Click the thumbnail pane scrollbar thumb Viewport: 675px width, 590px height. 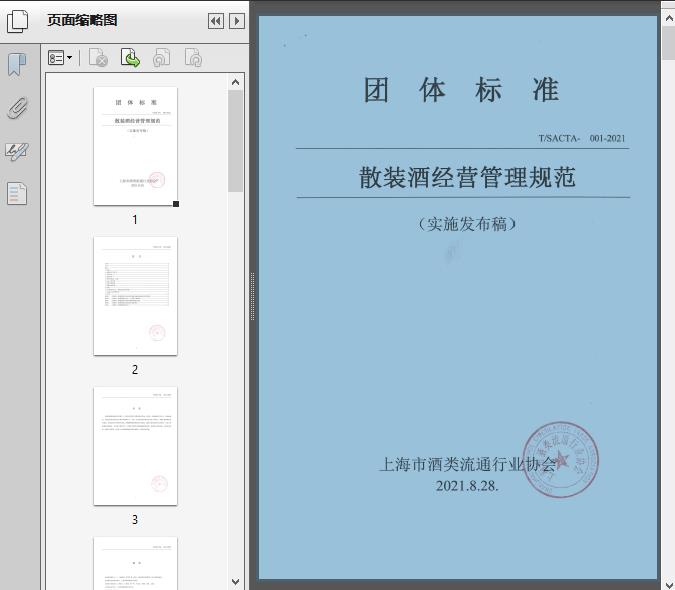point(235,141)
